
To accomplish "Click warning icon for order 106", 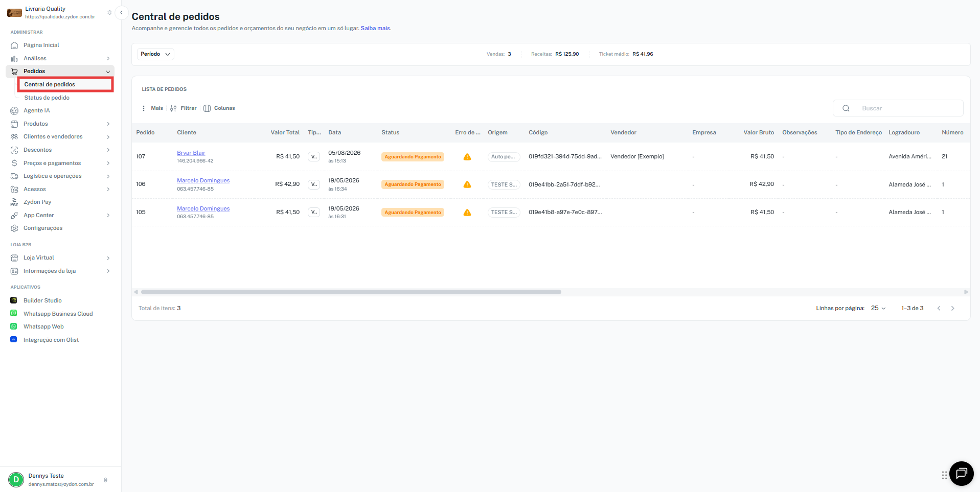I will tap(467, 184).
